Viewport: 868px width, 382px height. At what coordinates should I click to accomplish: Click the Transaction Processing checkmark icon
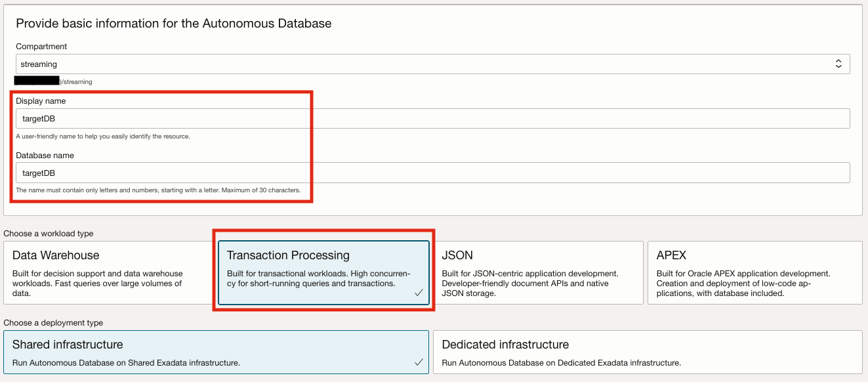tap(419, 293)
